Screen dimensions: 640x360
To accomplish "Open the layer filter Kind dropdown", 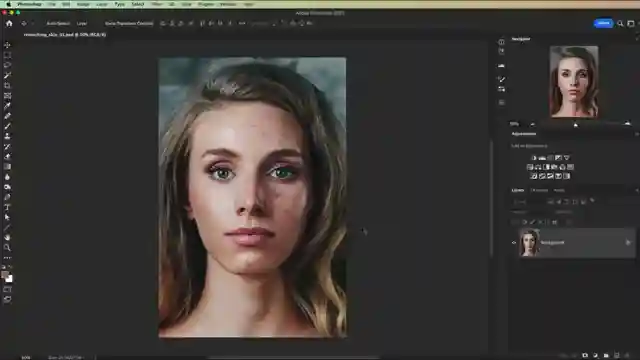I will pos(526,202).
